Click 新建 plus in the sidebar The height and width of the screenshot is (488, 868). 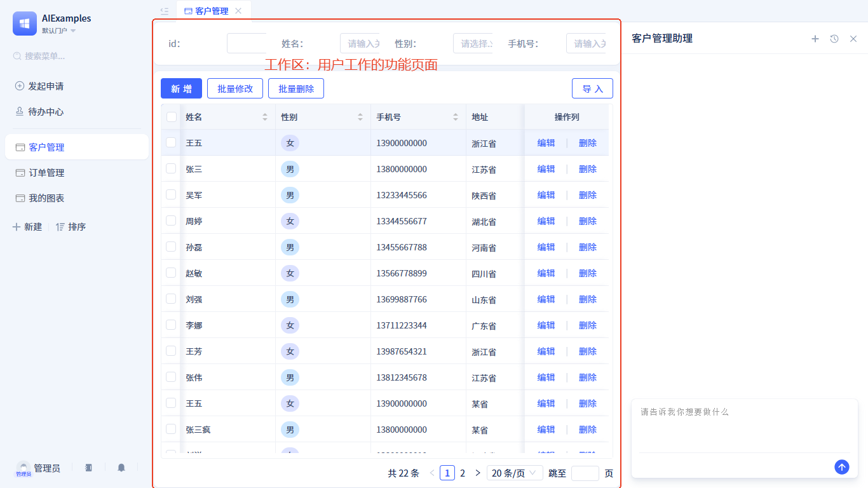coord(27,227)
